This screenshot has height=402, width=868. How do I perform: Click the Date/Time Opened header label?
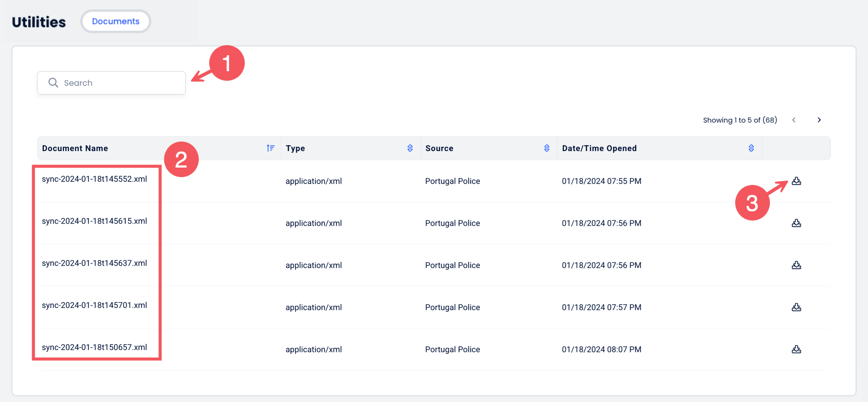point(599,148)
